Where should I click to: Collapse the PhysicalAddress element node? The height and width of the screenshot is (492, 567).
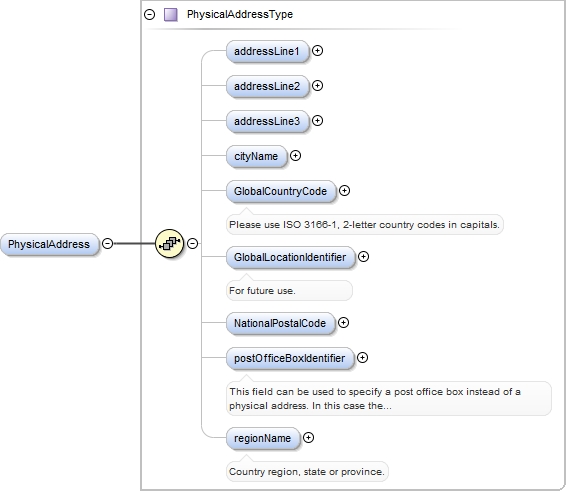(x=107, y=243)
